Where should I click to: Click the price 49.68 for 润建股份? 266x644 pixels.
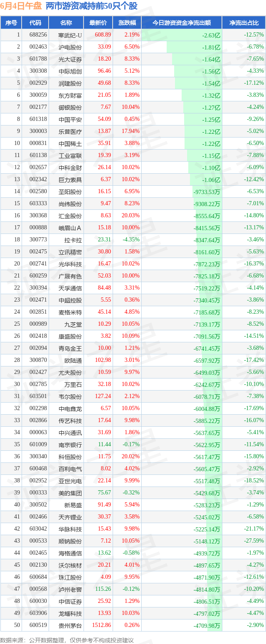pos(104,83)
